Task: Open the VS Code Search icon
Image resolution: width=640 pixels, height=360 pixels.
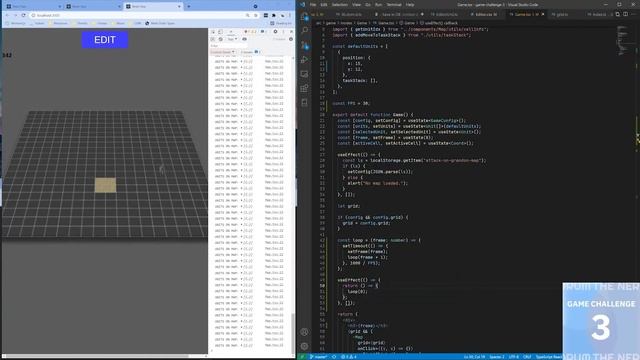Action: [304, 31]
